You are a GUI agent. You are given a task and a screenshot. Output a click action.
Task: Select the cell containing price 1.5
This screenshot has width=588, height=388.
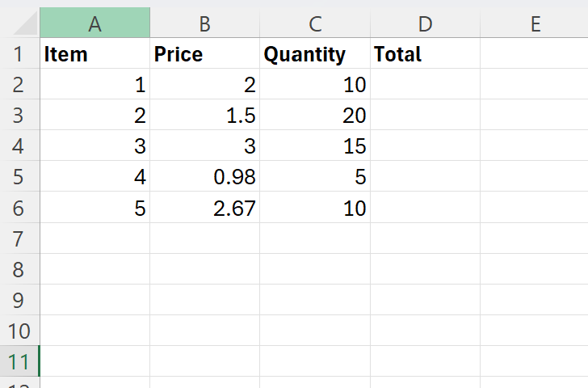tap(204, 116)
